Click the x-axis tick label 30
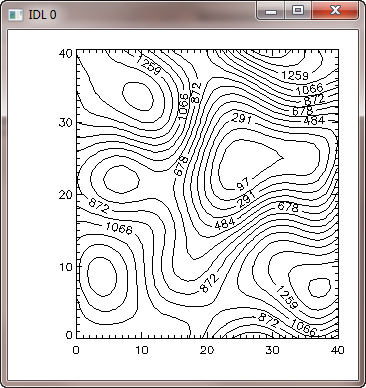This screenshot has width=366, height=388. (272, 350)
